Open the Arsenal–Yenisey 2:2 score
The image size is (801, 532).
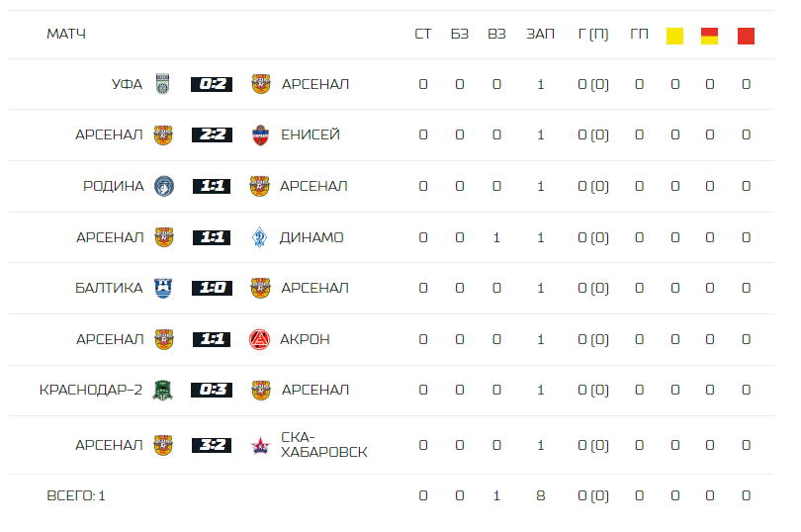212,134
